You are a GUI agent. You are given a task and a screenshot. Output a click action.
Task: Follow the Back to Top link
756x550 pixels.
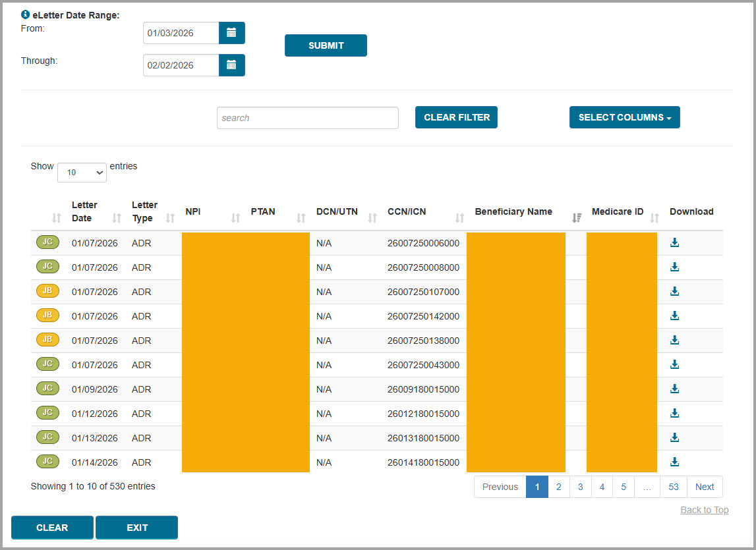tap(704, 510)
